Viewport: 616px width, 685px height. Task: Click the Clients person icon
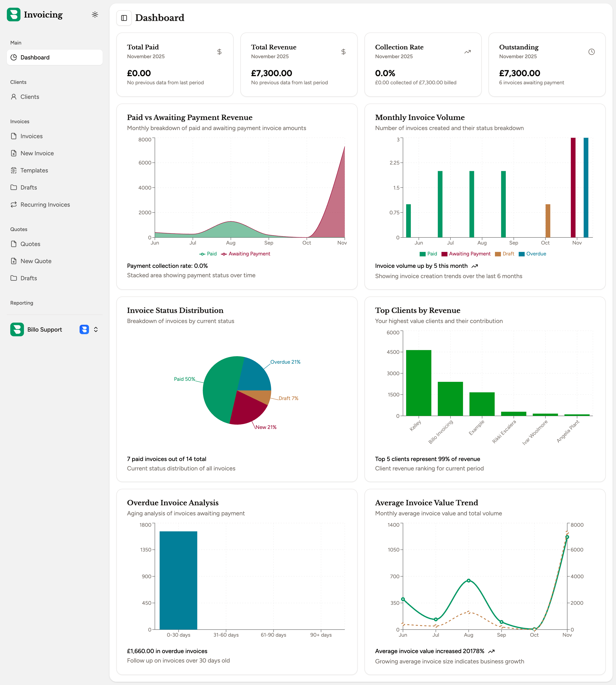pyautogui.click(x=13, y=97)
